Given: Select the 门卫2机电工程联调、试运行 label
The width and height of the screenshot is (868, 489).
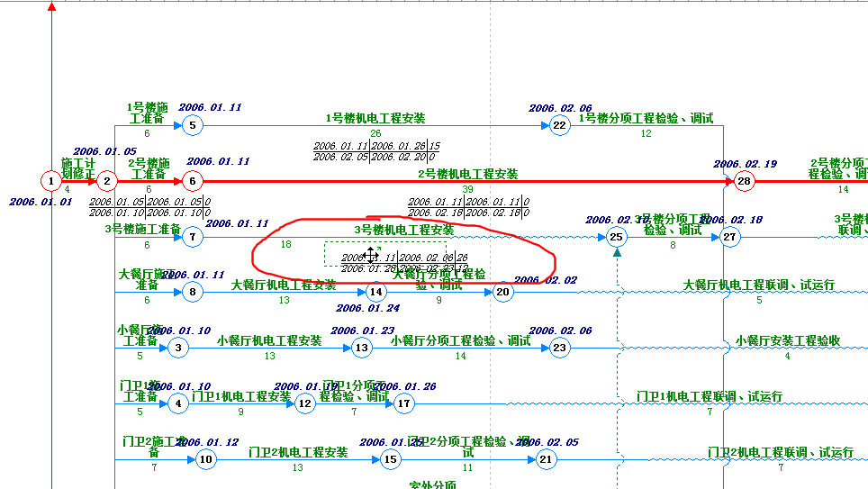Looking at the screenshot, I should 781,452.
